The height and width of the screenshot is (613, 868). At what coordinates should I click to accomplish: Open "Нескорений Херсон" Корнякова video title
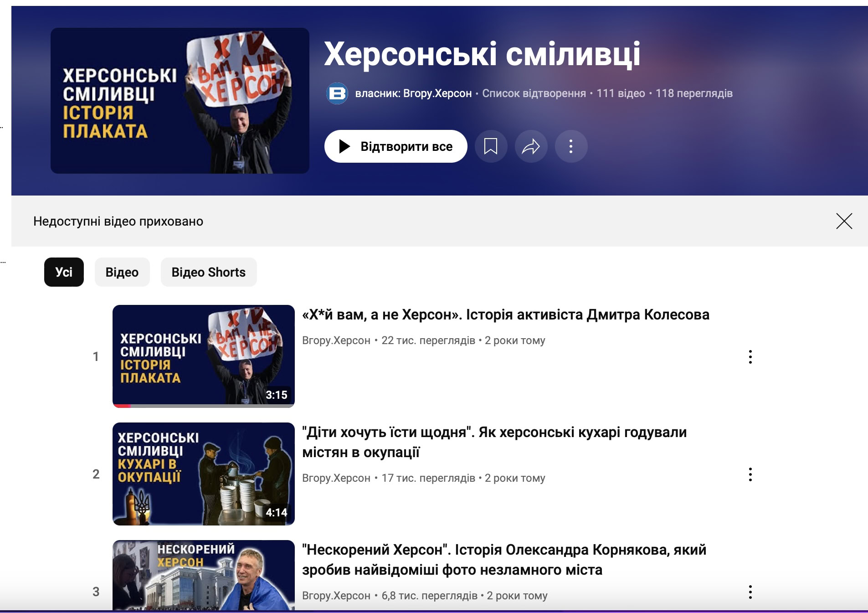[x=504, y=560]
